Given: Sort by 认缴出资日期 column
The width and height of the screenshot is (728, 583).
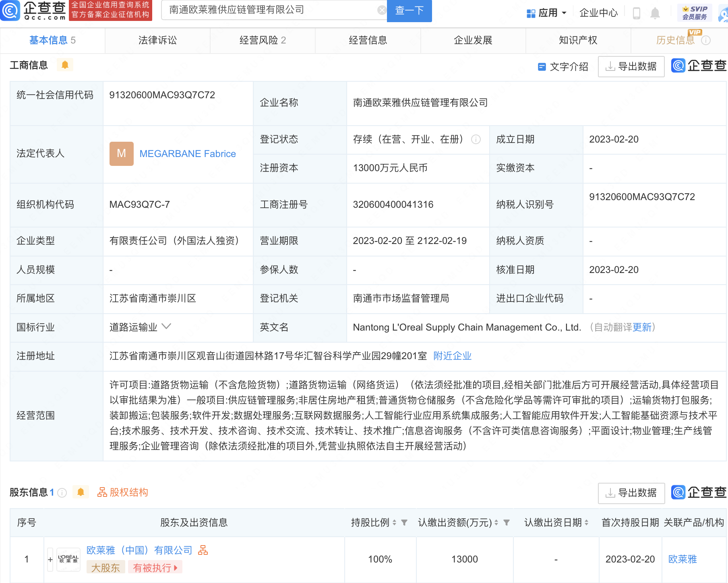Looking at the screenshot, I should click(x=586, y=523).
